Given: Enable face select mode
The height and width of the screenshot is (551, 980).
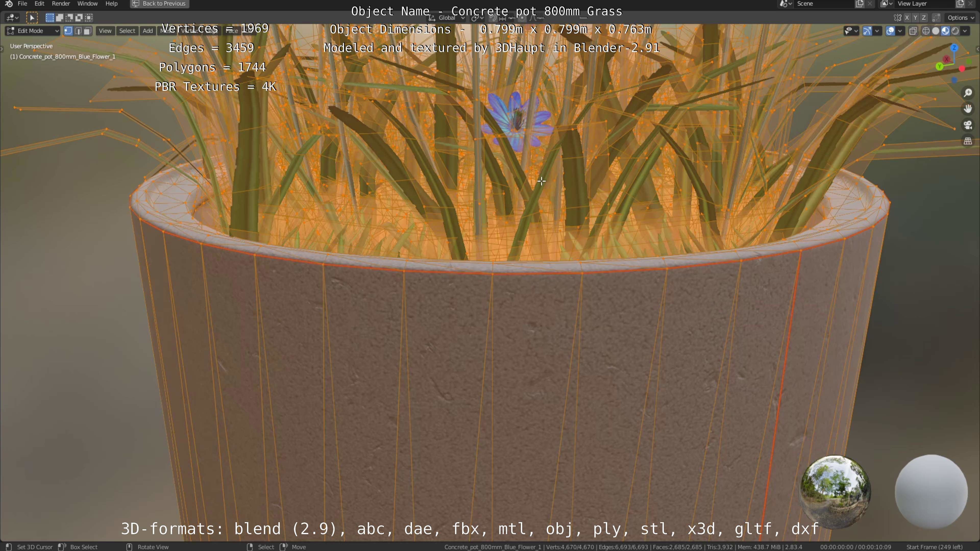Looking at the screenshot, I should [88, 31].
